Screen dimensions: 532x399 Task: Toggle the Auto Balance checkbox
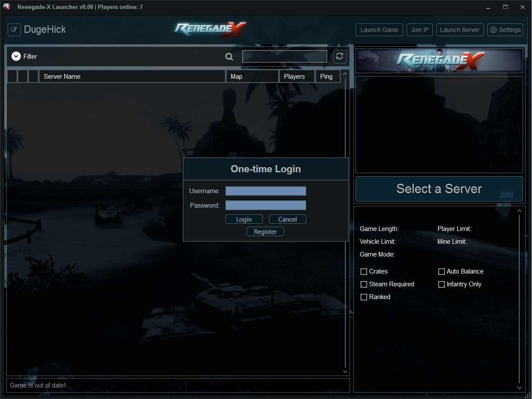click(x=441, y=272)
